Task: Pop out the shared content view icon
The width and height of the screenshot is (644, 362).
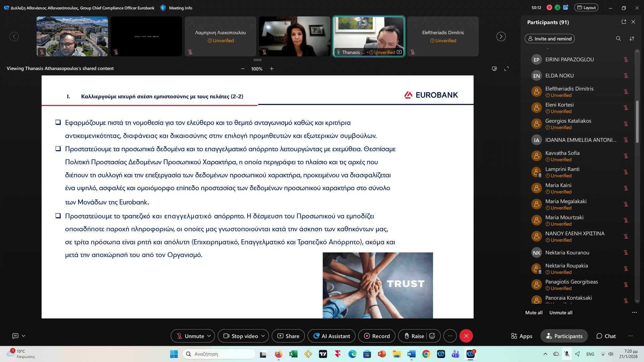Action: [494, 68]
